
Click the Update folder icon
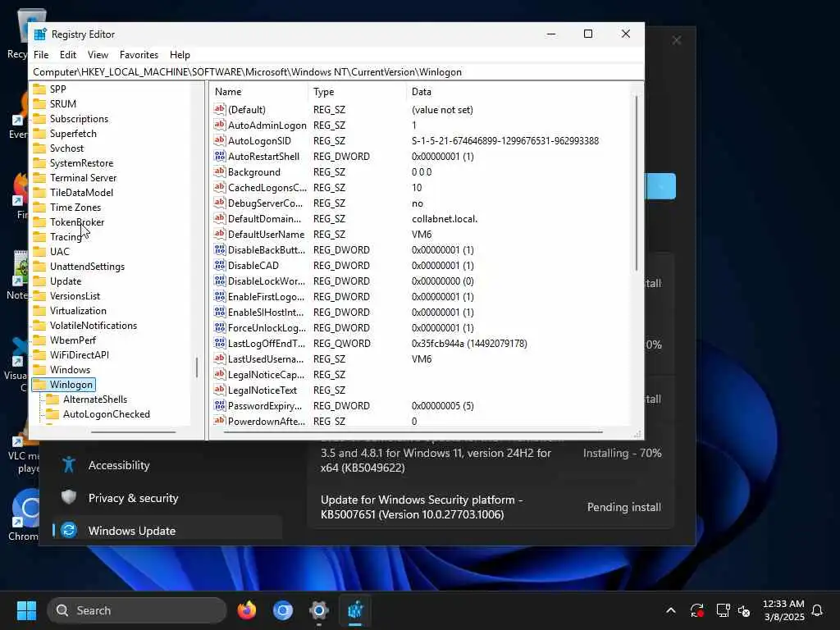39,281
